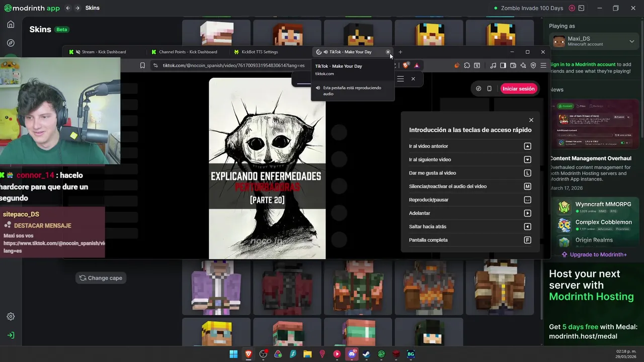
Task: Click the Brave Rewards triangle icon
Action: click(417, 65)
